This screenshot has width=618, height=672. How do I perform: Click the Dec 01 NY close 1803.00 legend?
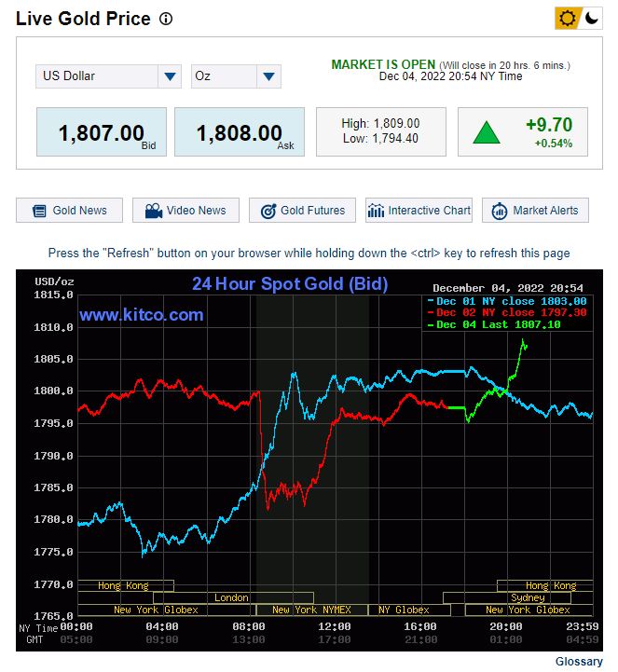(507, 301)
